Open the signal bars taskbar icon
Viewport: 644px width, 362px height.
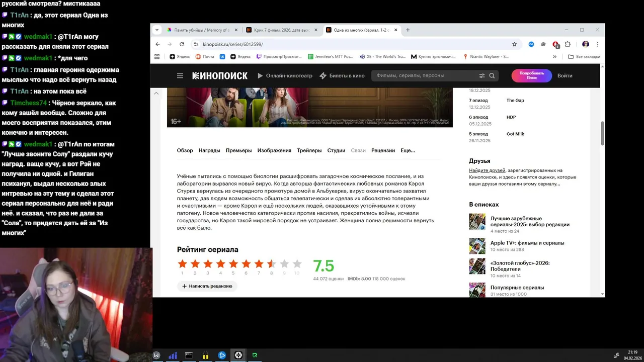[173, 355]
